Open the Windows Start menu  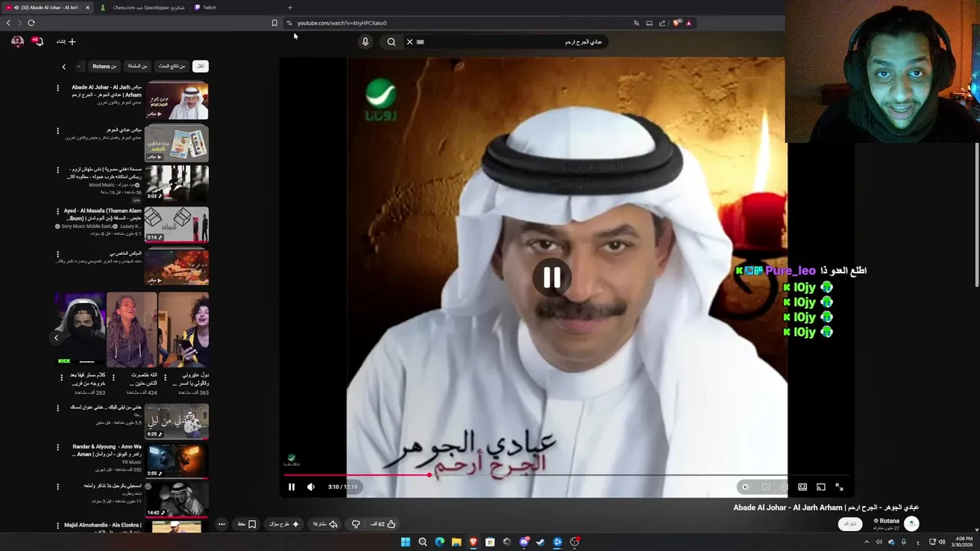click(406, 542)
